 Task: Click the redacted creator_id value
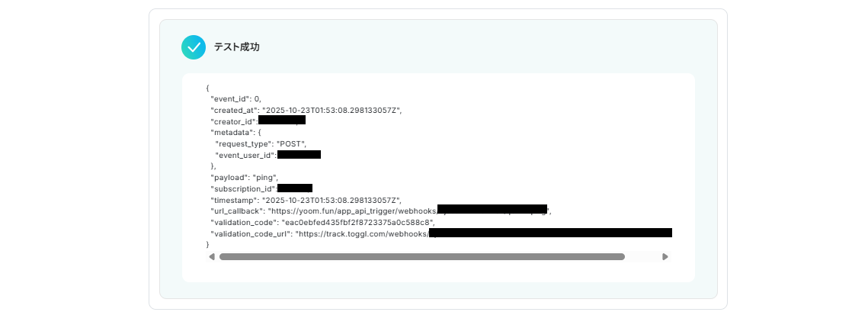tap(282, 120)
